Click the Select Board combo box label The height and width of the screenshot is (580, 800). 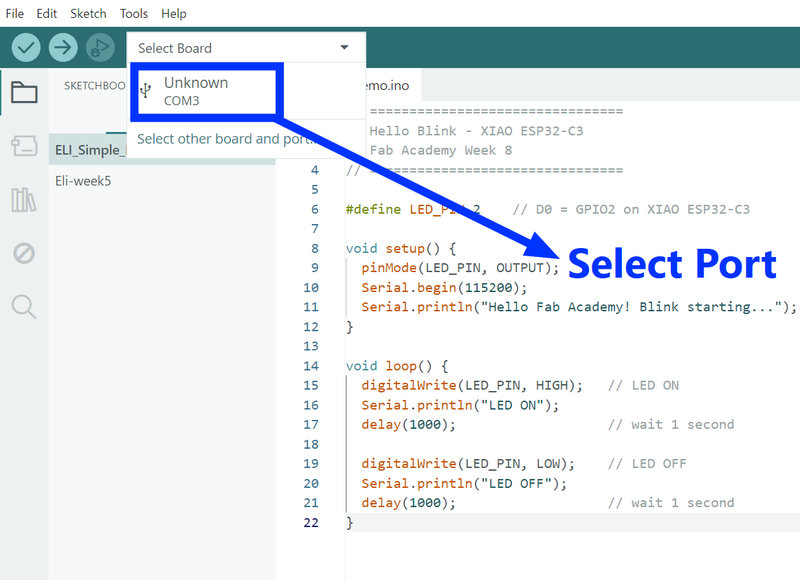pyautogui.click(x=174, y=48)
